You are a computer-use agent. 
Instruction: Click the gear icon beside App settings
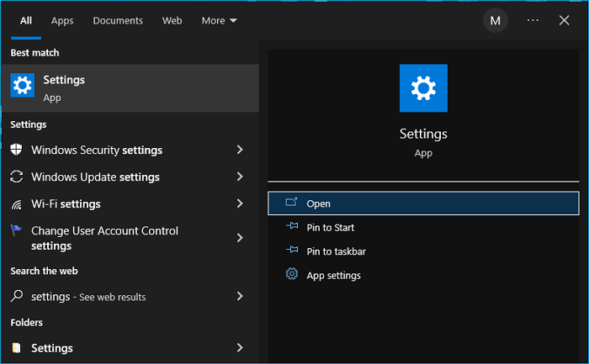tap(292, 274)
